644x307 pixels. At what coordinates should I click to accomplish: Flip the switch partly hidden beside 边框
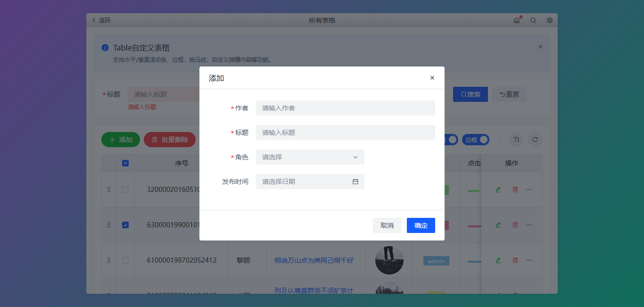pyautogui.click(x=451, y=140)
